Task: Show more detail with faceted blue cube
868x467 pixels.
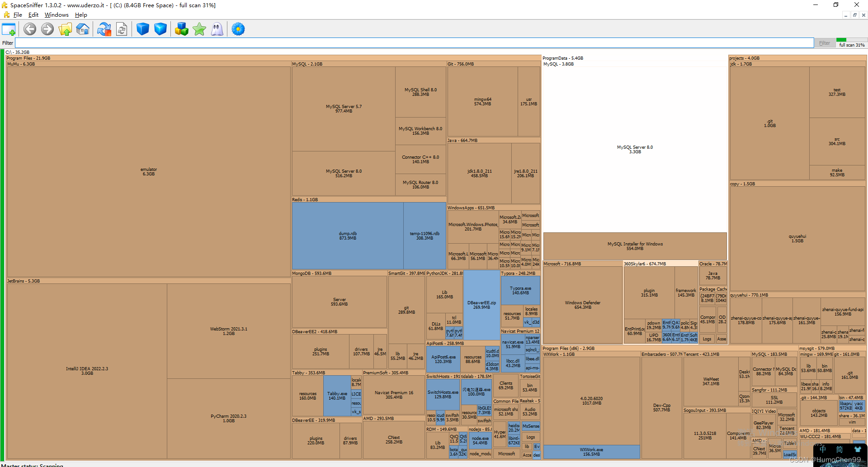Action: click(160, 29)
